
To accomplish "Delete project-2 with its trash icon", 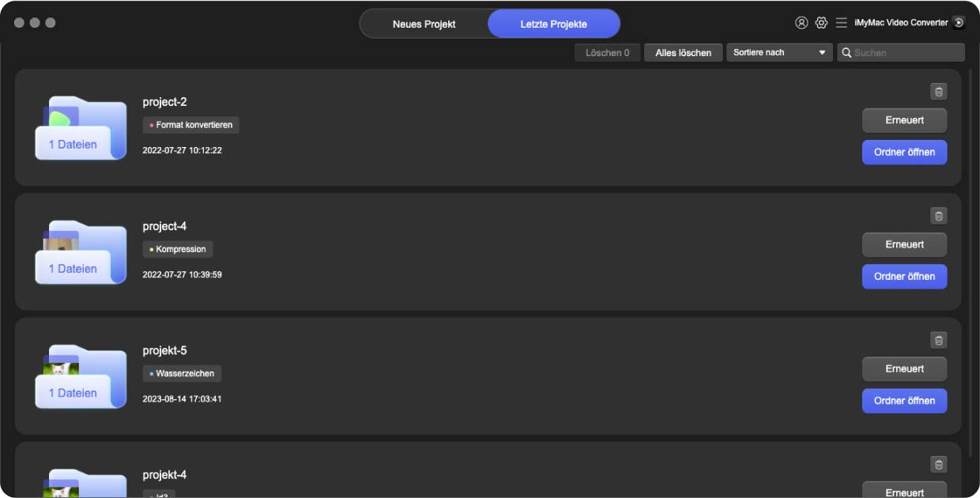I will [938, 92].
